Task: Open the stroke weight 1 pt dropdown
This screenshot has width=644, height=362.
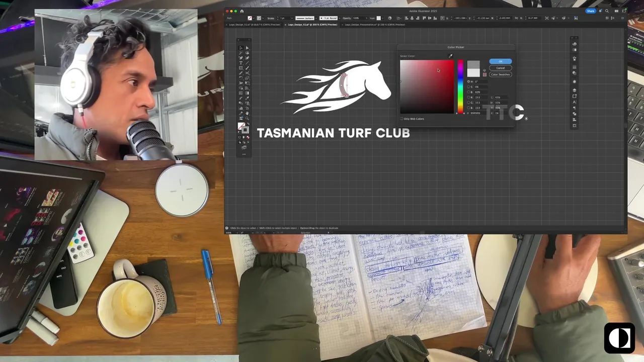Action: [x=292, y=18]
